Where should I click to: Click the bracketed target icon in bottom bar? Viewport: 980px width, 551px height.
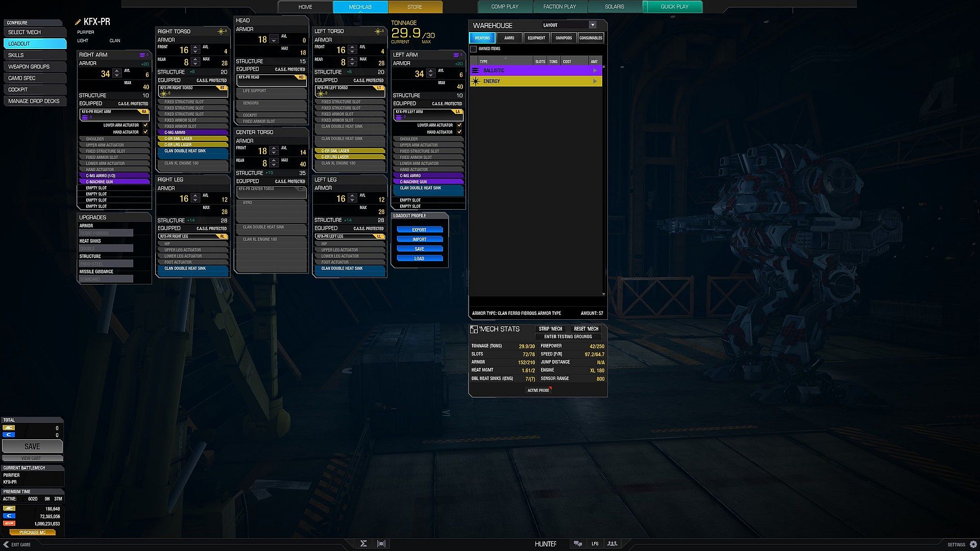coord(381,544)
